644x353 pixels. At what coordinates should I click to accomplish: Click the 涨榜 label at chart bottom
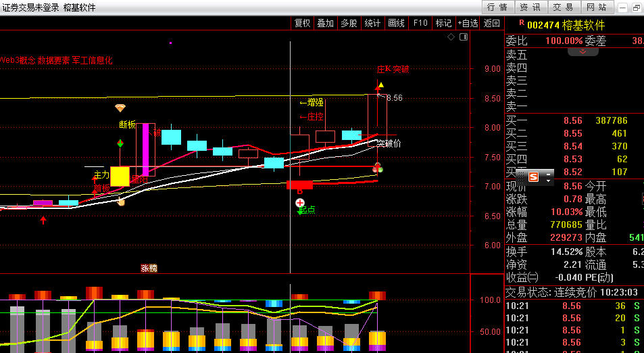[x=149, y=268]
